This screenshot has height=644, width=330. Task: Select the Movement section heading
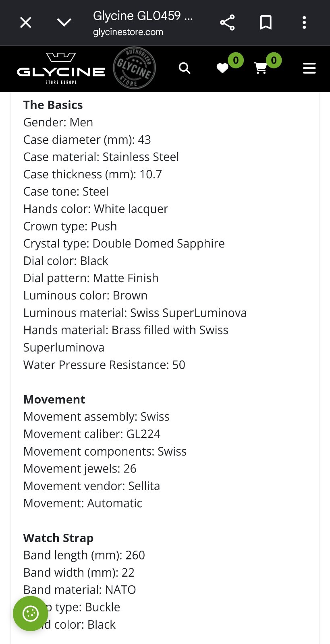[x=54, y=400]
